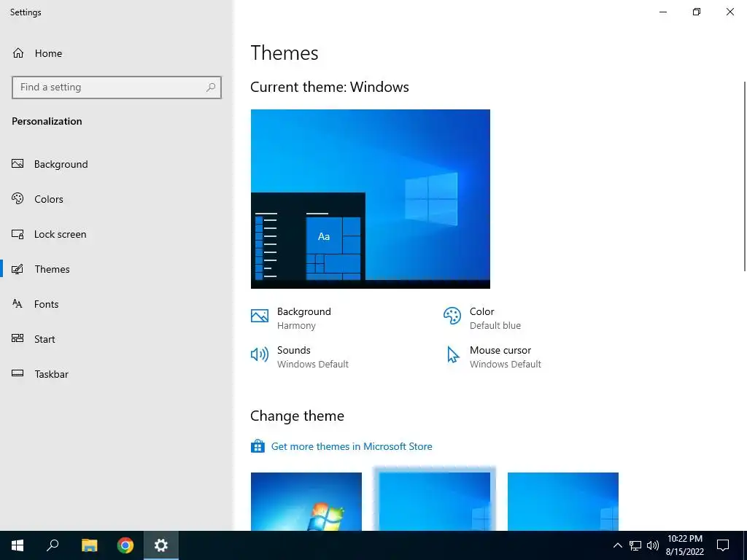Image resolution: width=747 pixels, height=560 pixels.
Task: Click the network icon in system tray
Action: pyautogui.click(x=635, y=545)
